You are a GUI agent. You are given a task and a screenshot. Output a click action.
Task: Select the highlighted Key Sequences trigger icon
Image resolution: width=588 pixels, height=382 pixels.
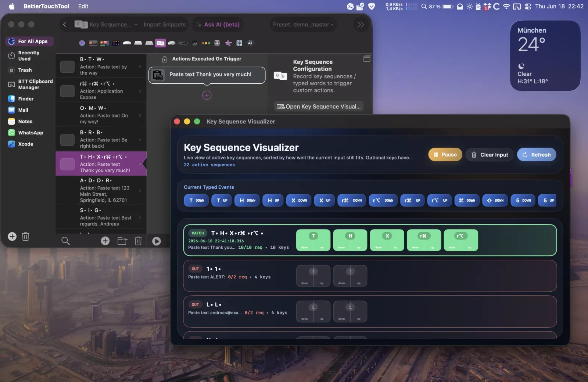point(160,43)
